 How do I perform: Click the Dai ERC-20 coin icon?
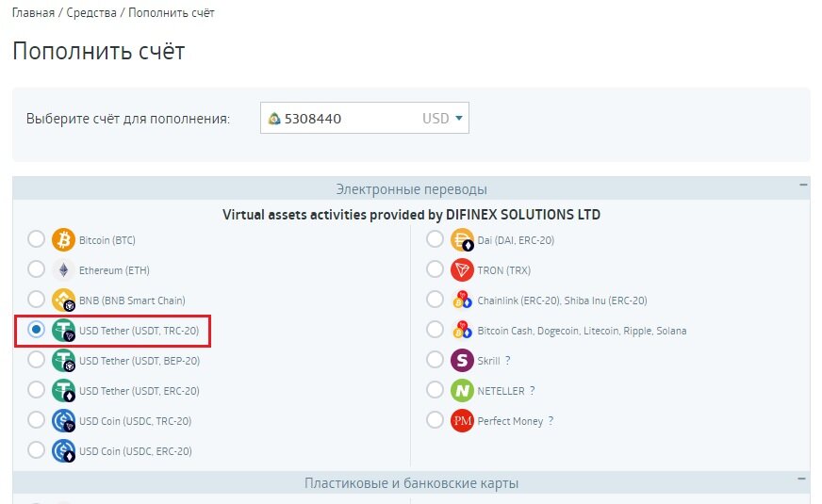462,240
